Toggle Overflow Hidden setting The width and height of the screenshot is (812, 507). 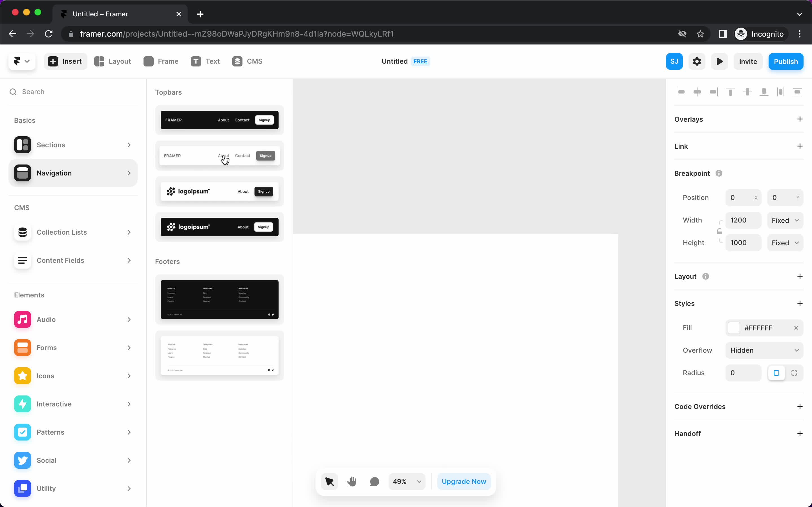765,350
